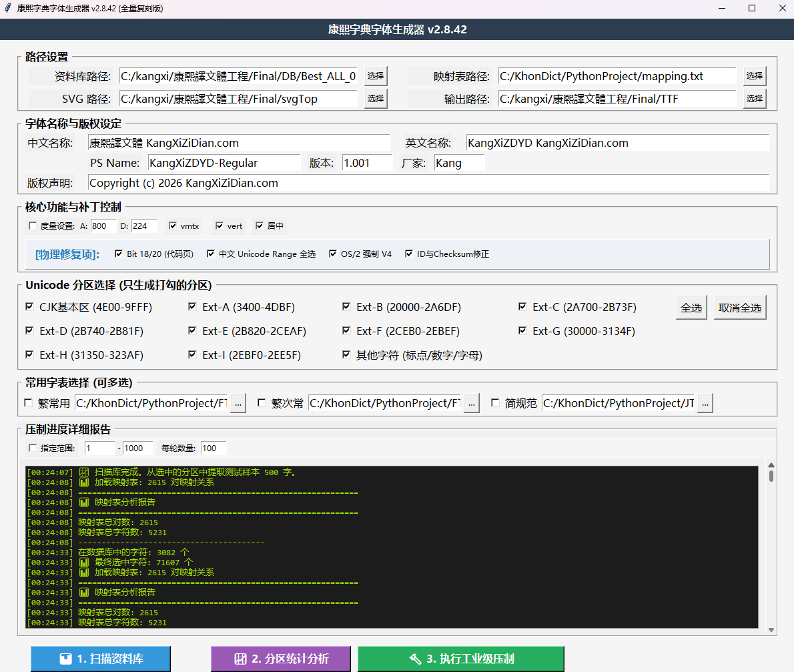
Task: Click the scan database button
Action: 101,659
